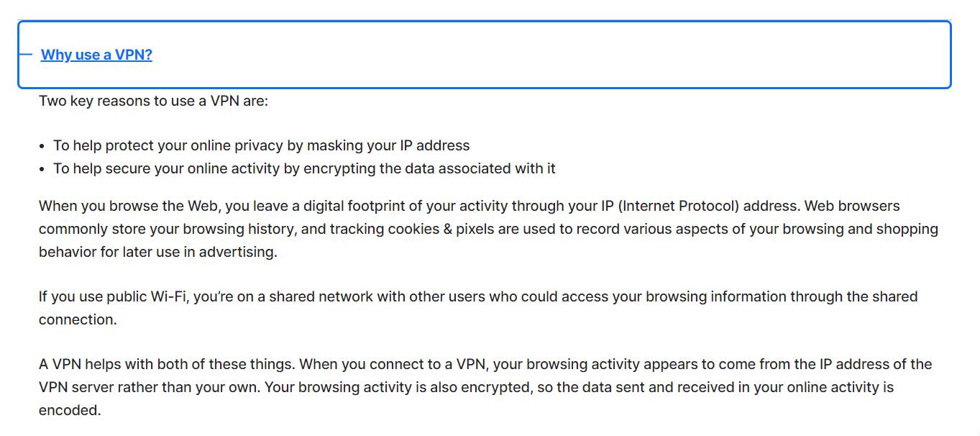Click the bullet dot before "To help secure"
This screenshot has width=980, height=436.
(43, 169)
